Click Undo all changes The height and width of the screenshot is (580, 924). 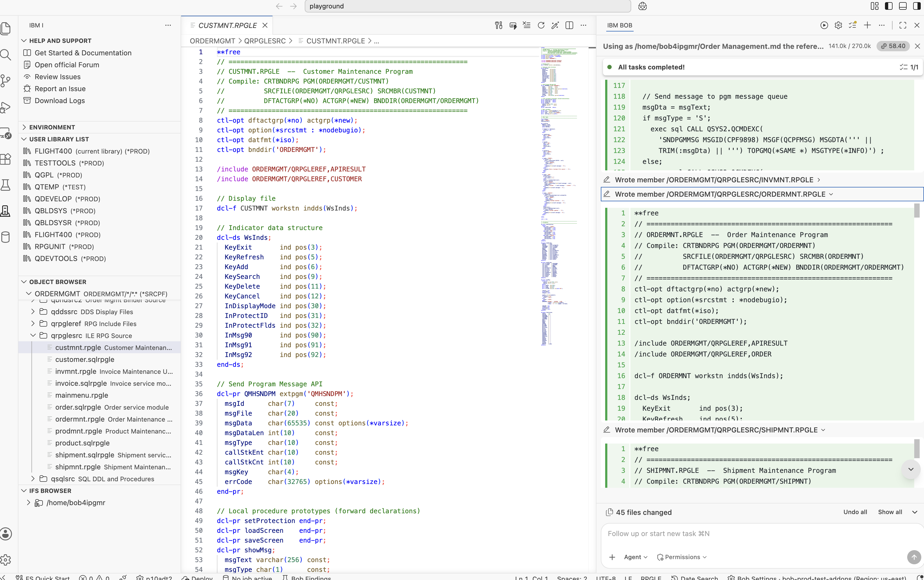click(855, 512)
